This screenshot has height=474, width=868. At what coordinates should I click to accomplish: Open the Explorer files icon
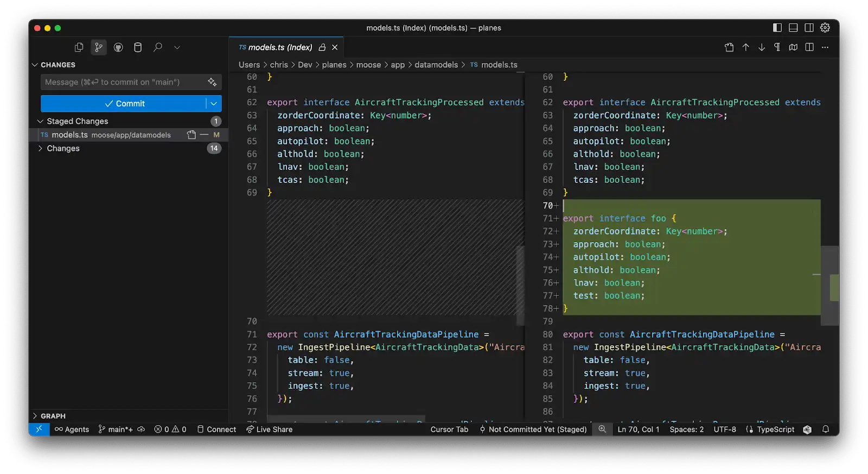[79, 47]
